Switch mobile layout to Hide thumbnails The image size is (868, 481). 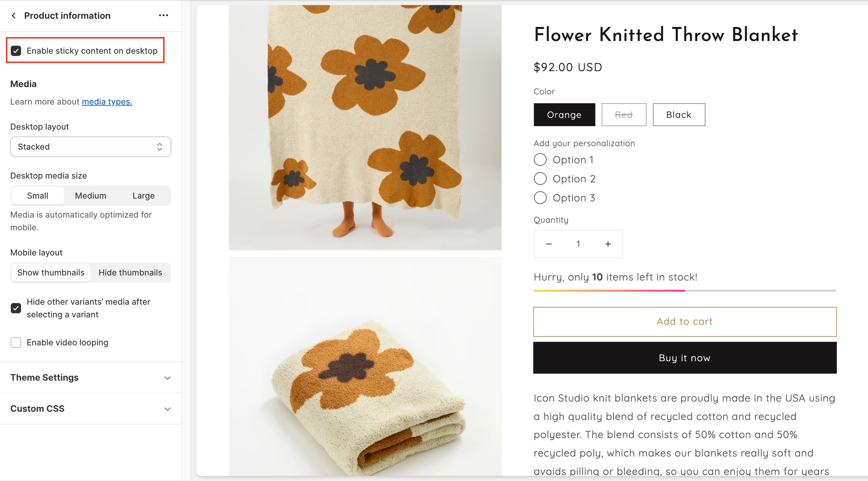130,272
